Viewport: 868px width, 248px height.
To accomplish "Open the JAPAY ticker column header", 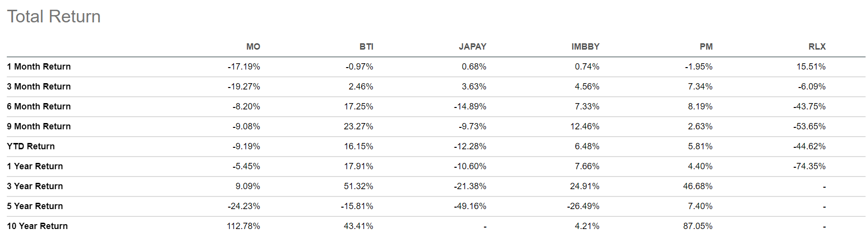I will (x=472, y=47).
